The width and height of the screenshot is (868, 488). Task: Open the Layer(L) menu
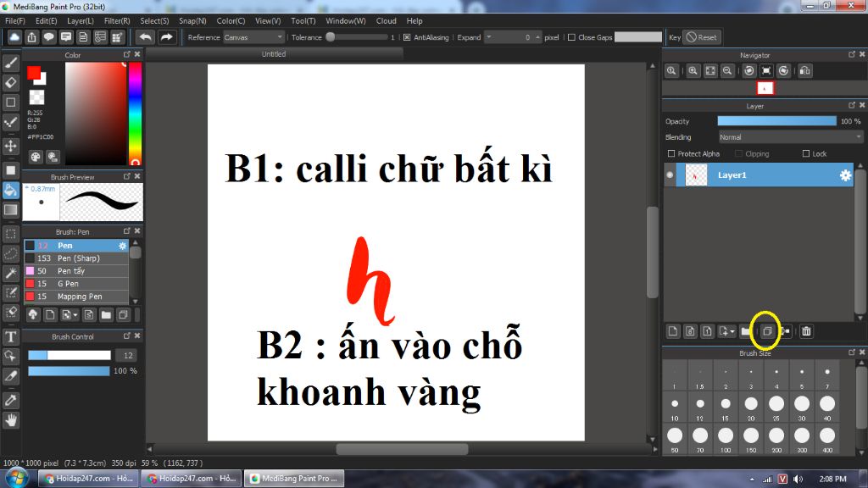(81, 20)
